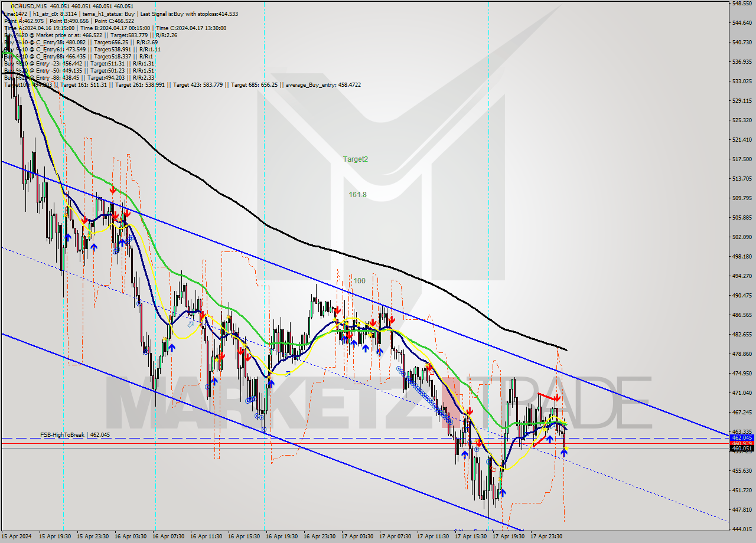Click the '15 Apr 19:30' time axis label
This screenshot has height=543, width=756.
coord(56,537)
